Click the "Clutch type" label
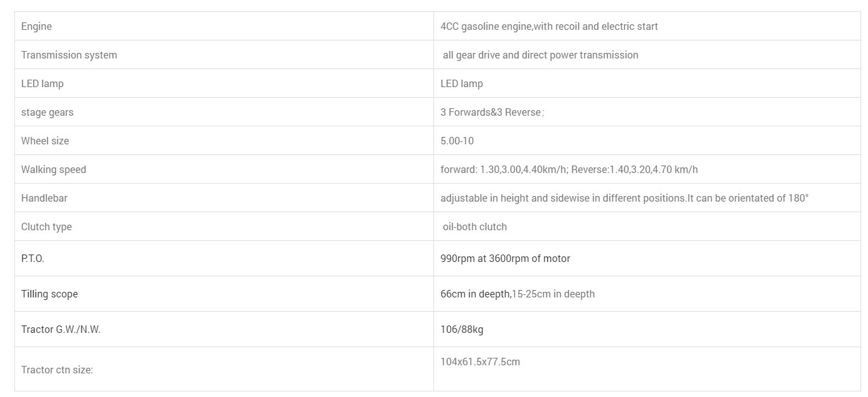Viewport: 868px width, 397px height. (x=46, y=227)
